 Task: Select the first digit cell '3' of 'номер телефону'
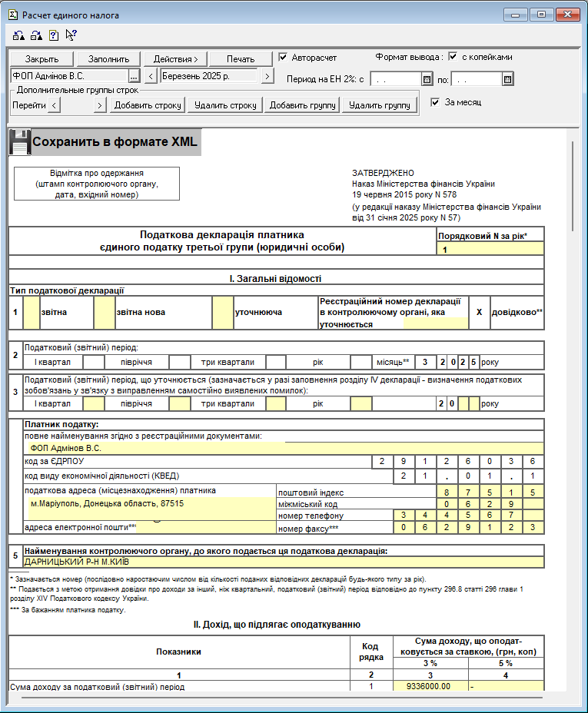[404, 516]
